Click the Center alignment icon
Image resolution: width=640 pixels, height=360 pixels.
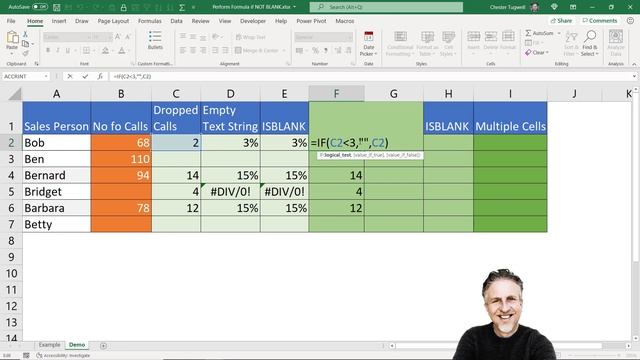click(193, 51)
